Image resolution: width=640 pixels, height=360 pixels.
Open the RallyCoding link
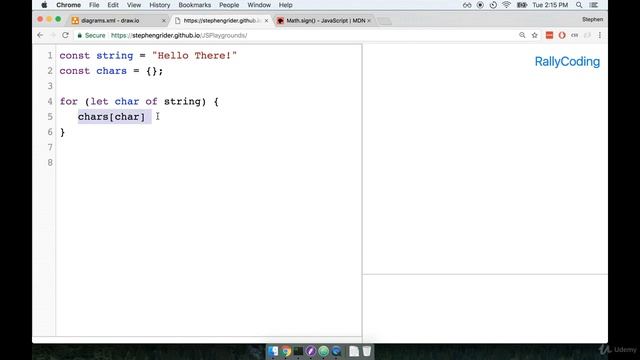[x=567, y=62]
